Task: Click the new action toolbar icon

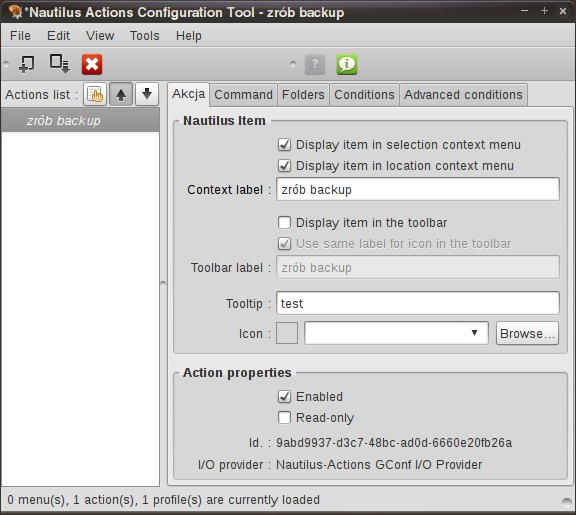Action: (26, 64)
